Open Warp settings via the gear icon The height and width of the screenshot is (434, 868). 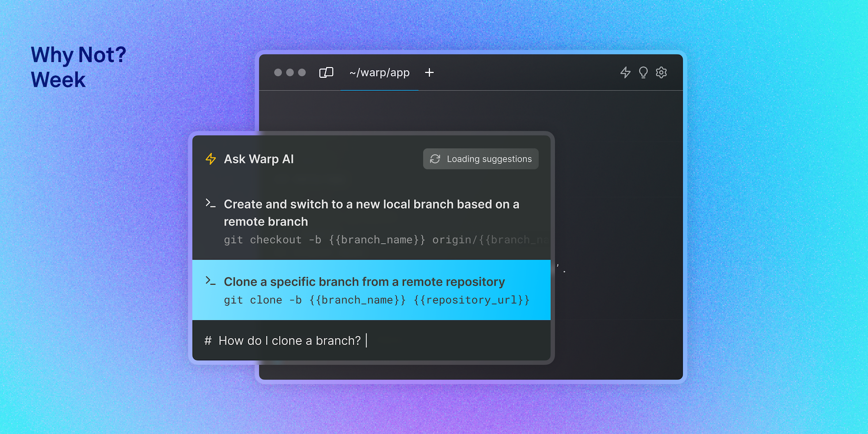[661, 72]
